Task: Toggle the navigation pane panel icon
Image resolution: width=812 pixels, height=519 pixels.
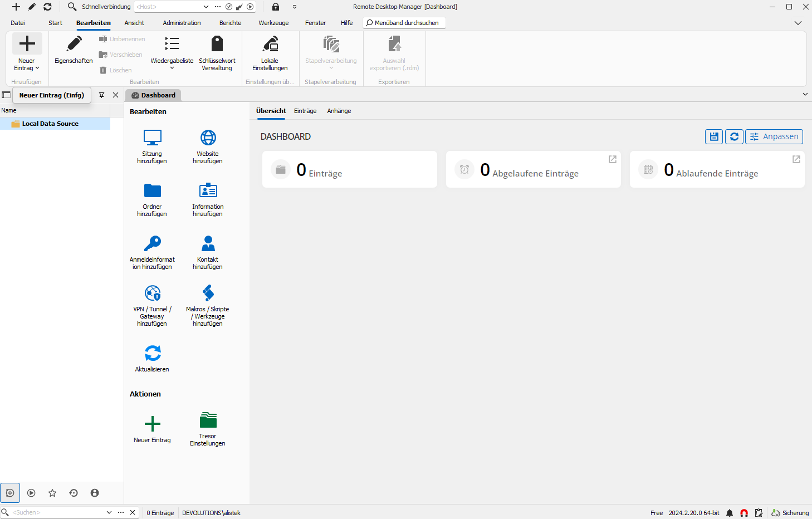Action: (x=6, y=95)
